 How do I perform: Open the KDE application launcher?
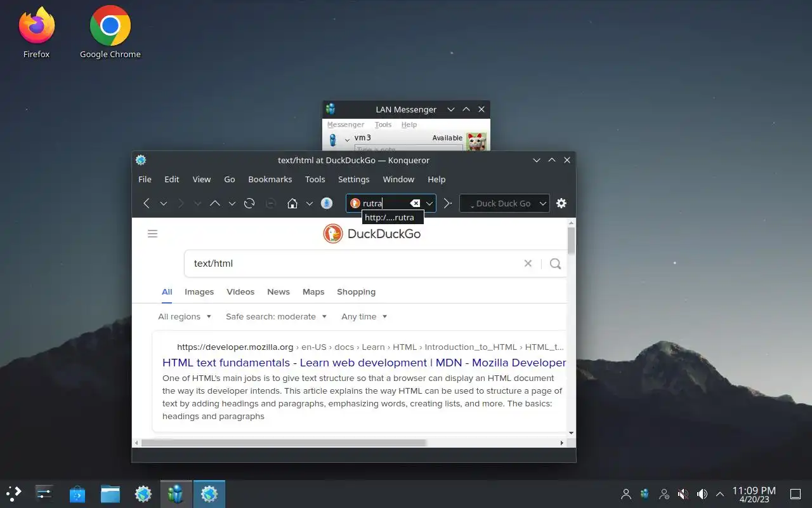tap(14, 493)
